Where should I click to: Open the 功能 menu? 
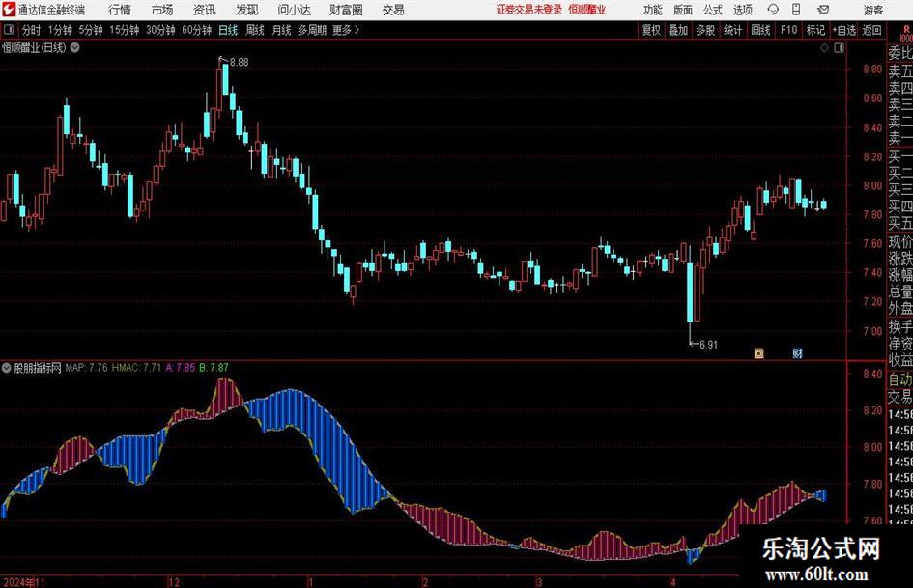coord(653,10)
